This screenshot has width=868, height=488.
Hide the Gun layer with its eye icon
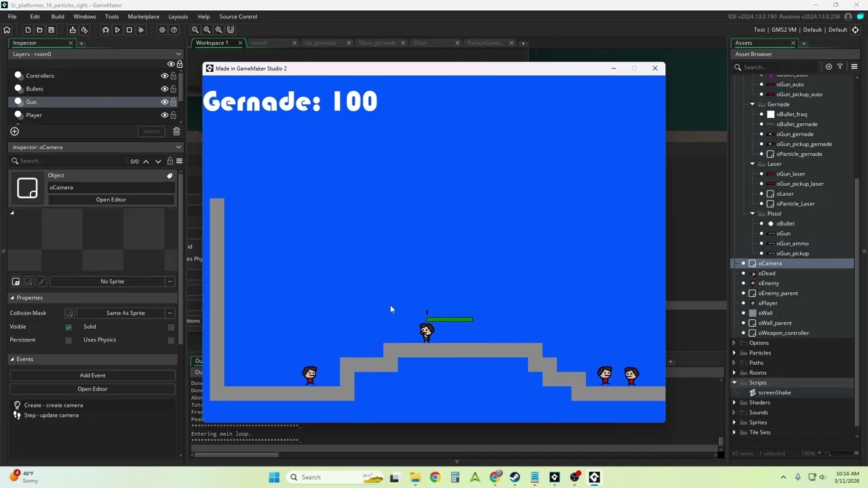pyautogui.click(x=164, y=102)
